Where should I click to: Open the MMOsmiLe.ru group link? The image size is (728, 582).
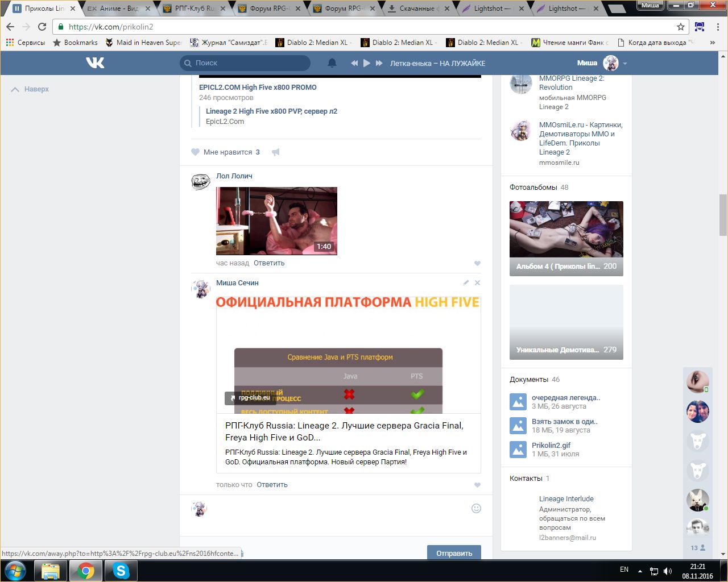pos(581,139)
